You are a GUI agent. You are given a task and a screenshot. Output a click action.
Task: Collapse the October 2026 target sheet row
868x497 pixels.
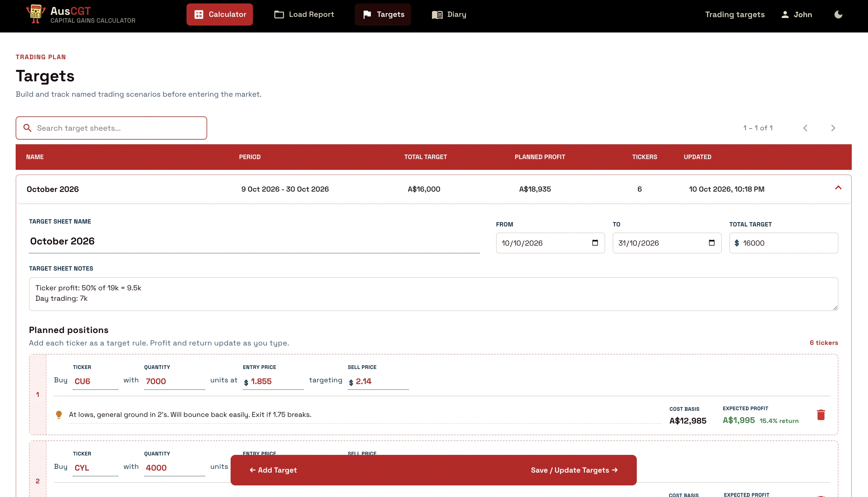coord(838,188)
